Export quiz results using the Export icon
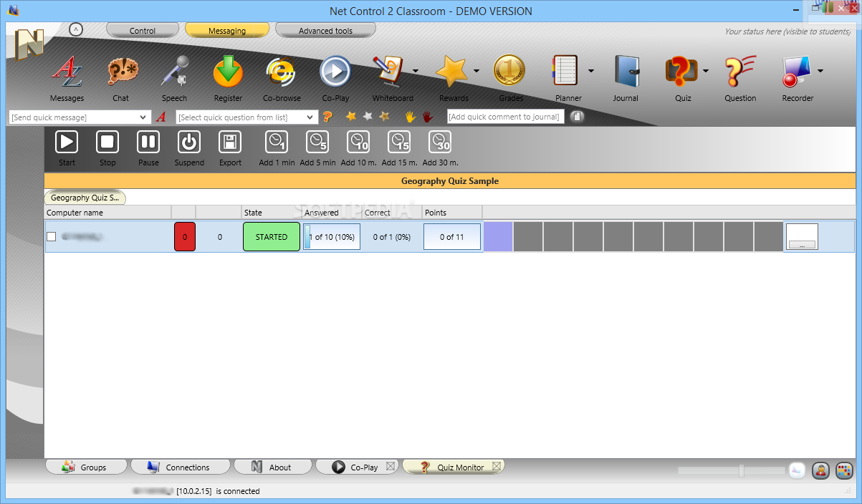 (230, 142)
